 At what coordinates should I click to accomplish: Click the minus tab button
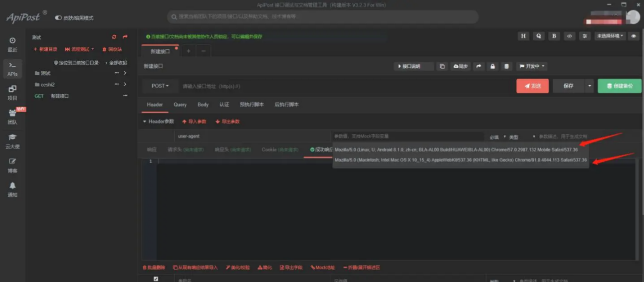click(203, 51)
